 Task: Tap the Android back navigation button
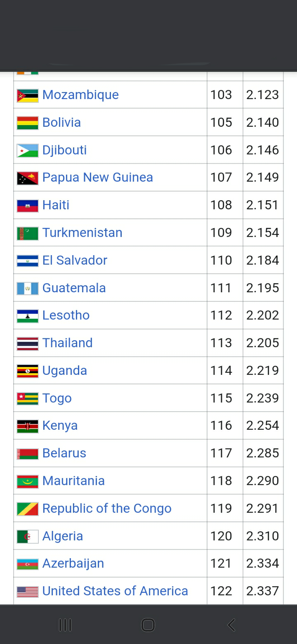tap(231, 625)
